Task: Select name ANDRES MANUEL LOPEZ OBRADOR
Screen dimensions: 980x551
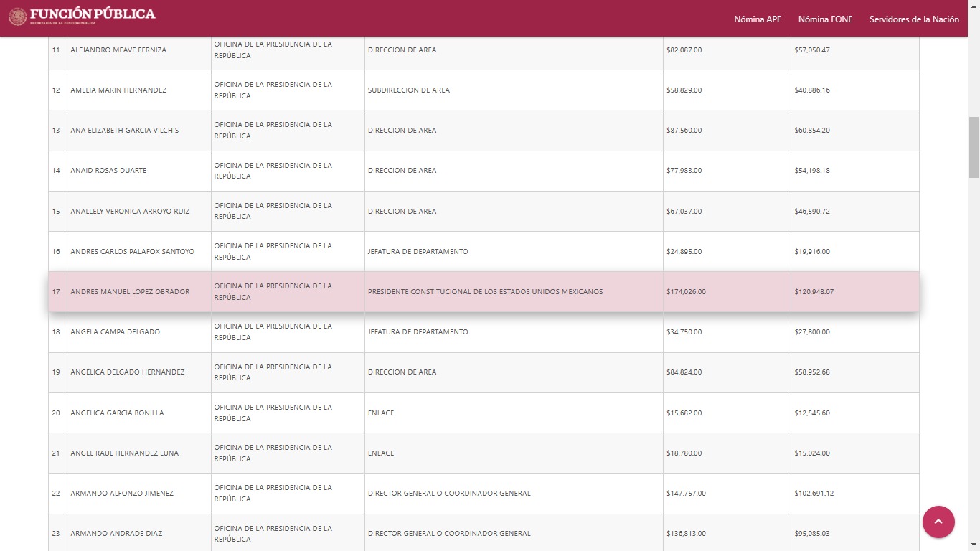Action: tap(130, 292)
